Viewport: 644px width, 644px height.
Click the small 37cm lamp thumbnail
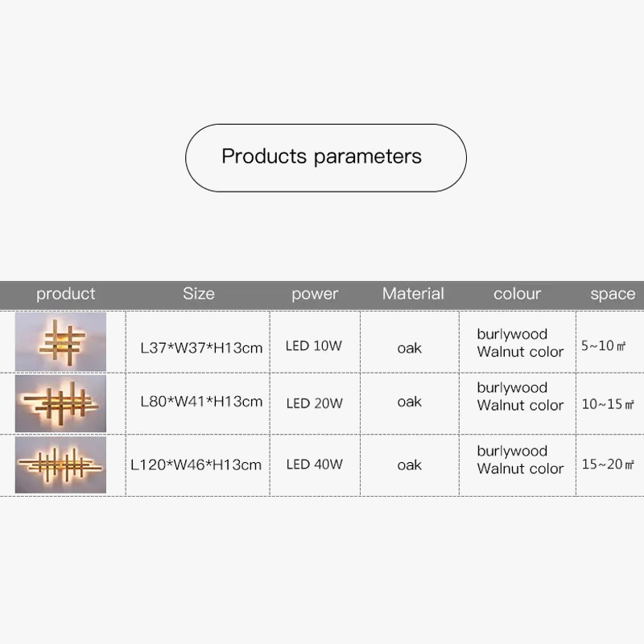(x=60, y=341)
